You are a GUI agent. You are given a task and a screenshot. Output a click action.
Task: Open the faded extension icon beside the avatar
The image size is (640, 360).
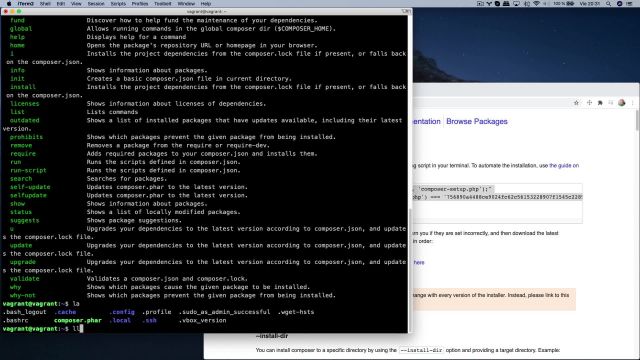611,103
